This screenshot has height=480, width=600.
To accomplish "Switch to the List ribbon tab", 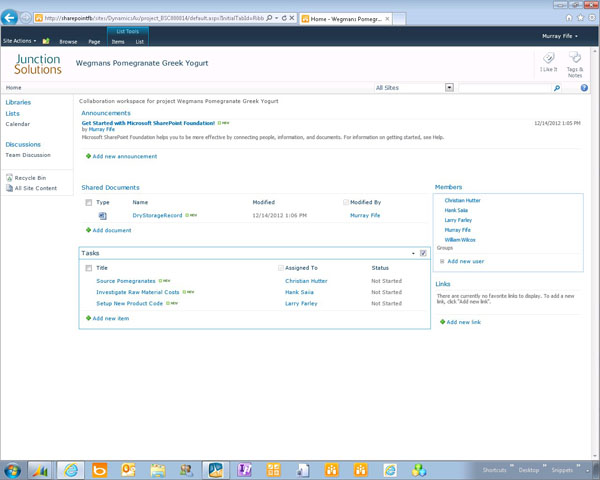I will coord(139,42).
